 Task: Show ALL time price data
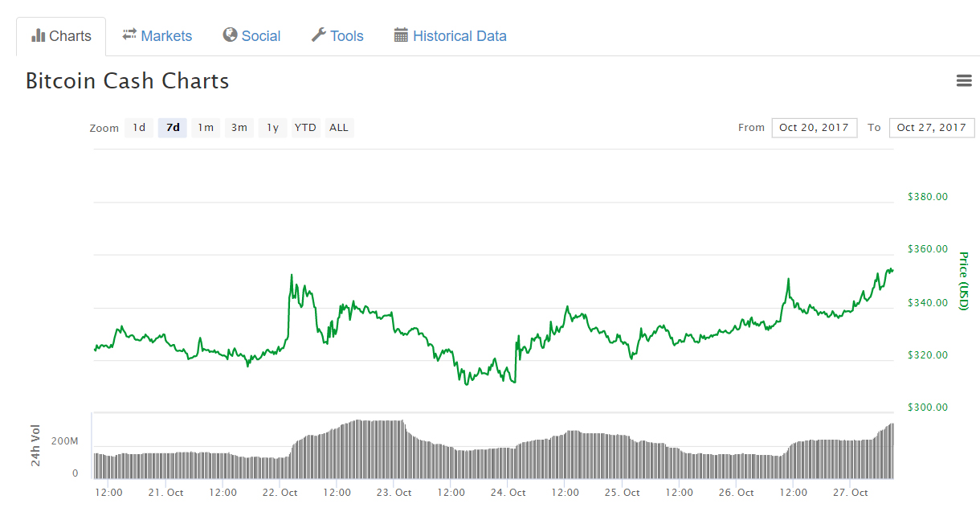pyautogui.click(x=339, y=128)
